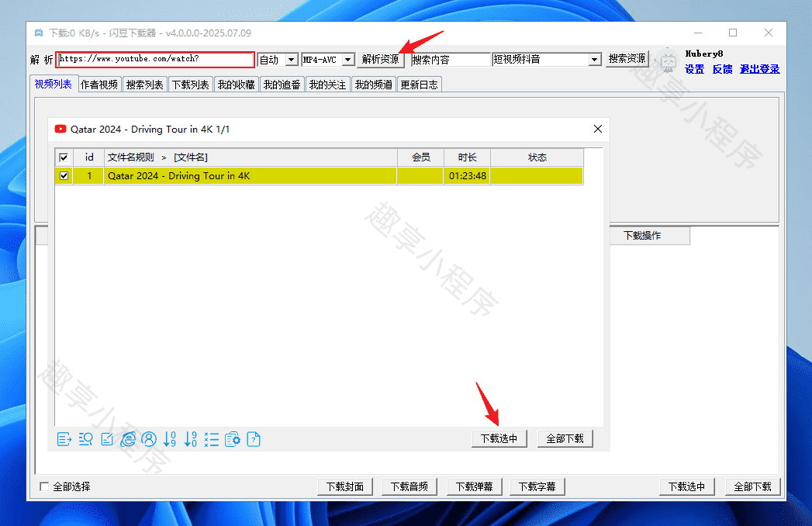Screen dimensions: 812x526
Task: Click 下载选中 in the parse dialog
Action: click(x=499, y=438)
